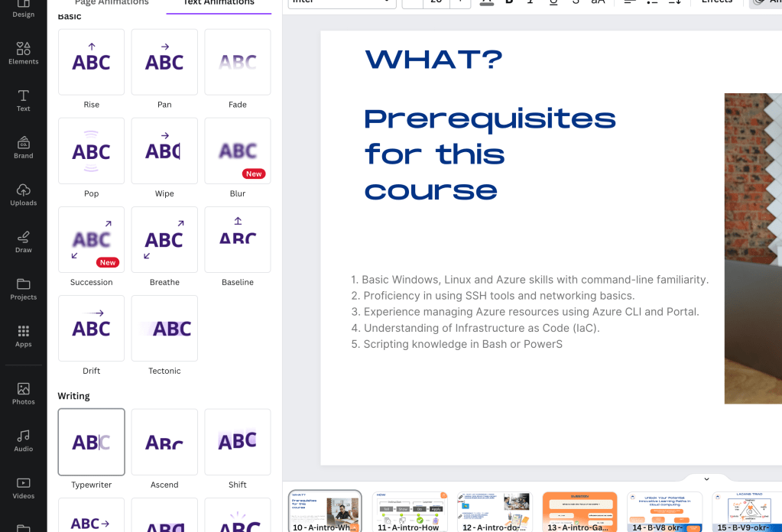Click list line 'Understanding of Infrastructure as Code'

pyautogui.click(x=475, y=328)
